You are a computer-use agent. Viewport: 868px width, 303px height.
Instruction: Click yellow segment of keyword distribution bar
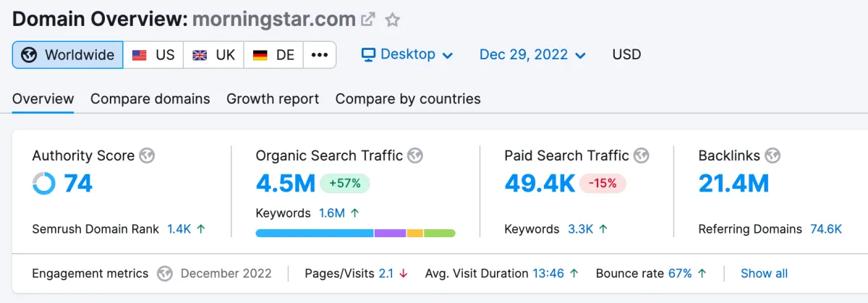point(415,234)
